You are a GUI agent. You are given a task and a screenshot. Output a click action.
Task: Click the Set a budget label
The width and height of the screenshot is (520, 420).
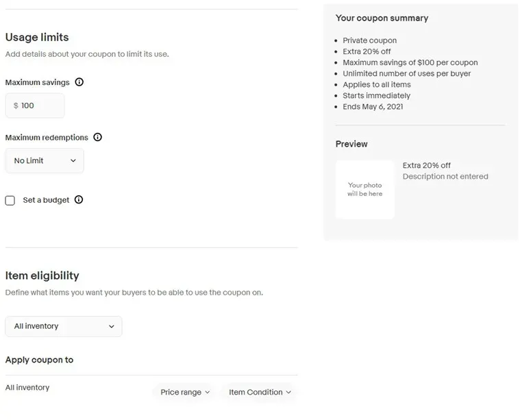coord(46,200)
